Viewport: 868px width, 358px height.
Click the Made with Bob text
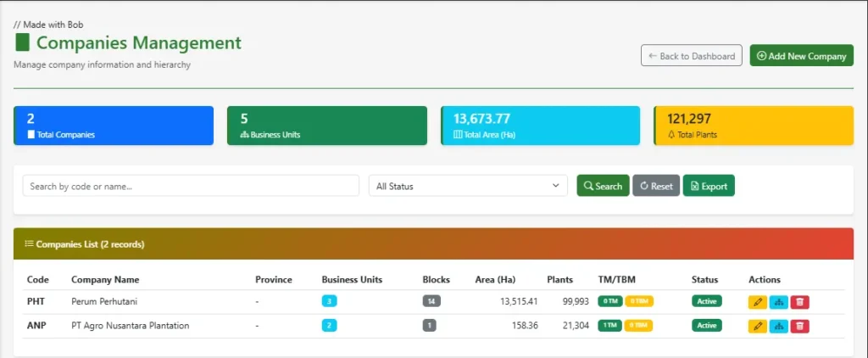[48, 25]
